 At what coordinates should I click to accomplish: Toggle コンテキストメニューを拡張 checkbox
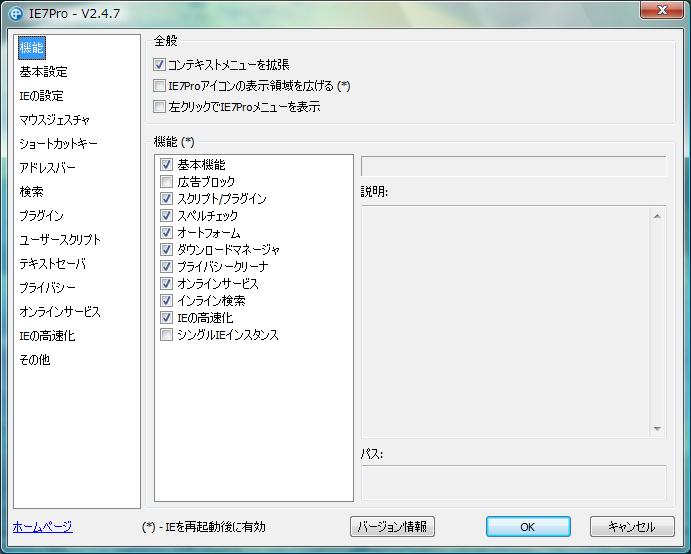coord(159,65)
